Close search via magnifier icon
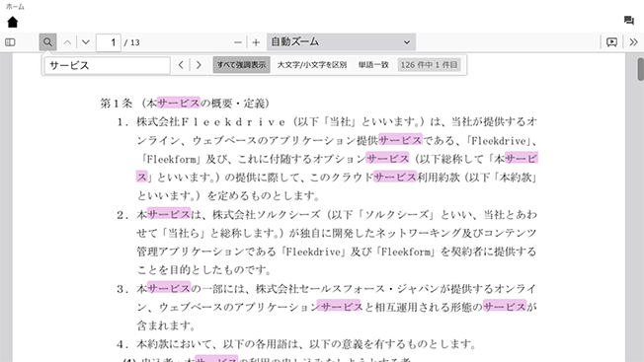644x362 pixels. click(x=47, y=42)
